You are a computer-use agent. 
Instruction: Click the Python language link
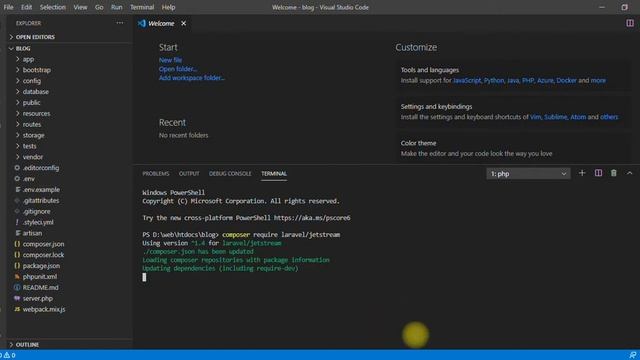point(494,80)
